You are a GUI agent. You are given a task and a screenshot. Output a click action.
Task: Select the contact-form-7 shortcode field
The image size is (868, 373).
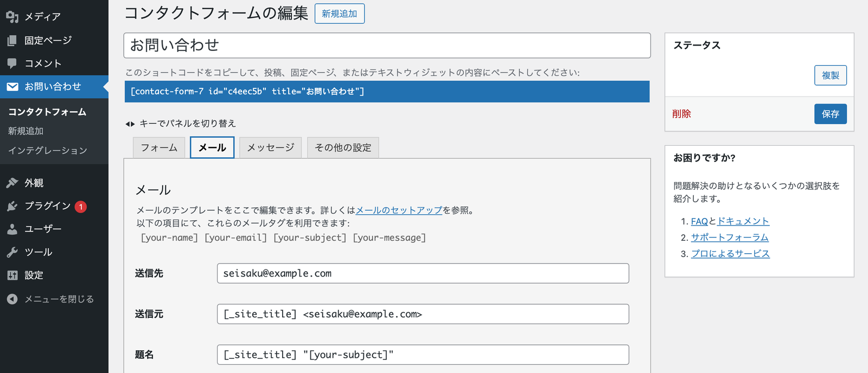pyautogui.click(x=387, y=92)
